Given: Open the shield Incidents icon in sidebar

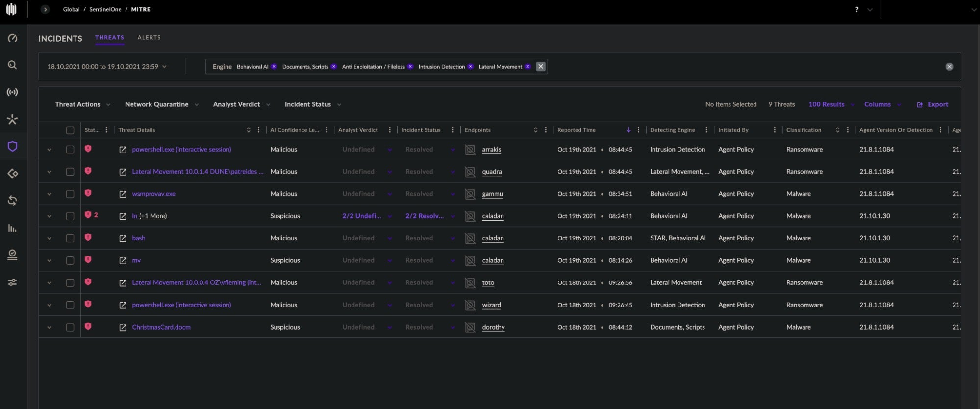Looking at the screenshot, I should pyautogui.click(x=12, y=146).
